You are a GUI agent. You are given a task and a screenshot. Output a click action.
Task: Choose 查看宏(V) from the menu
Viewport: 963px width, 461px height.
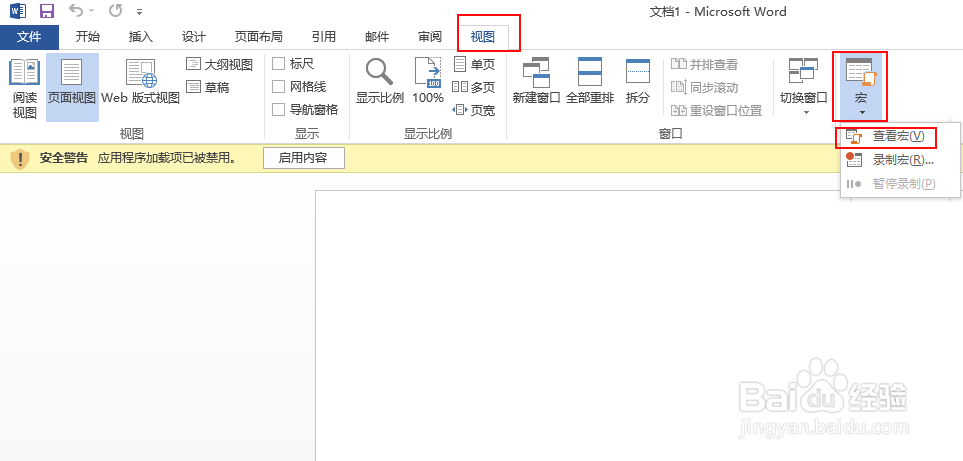point(899,136)
